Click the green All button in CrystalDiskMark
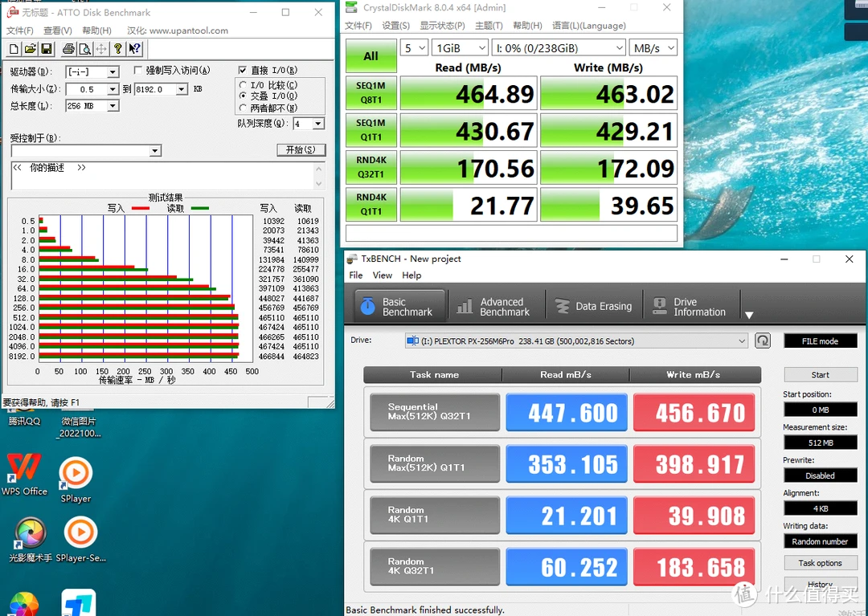868x616 pixels. 371,56
